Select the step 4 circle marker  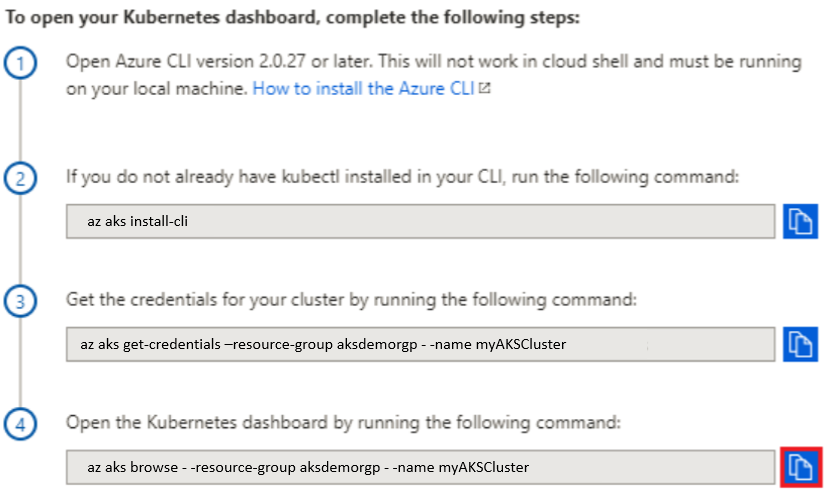click(x=20, y=424)
